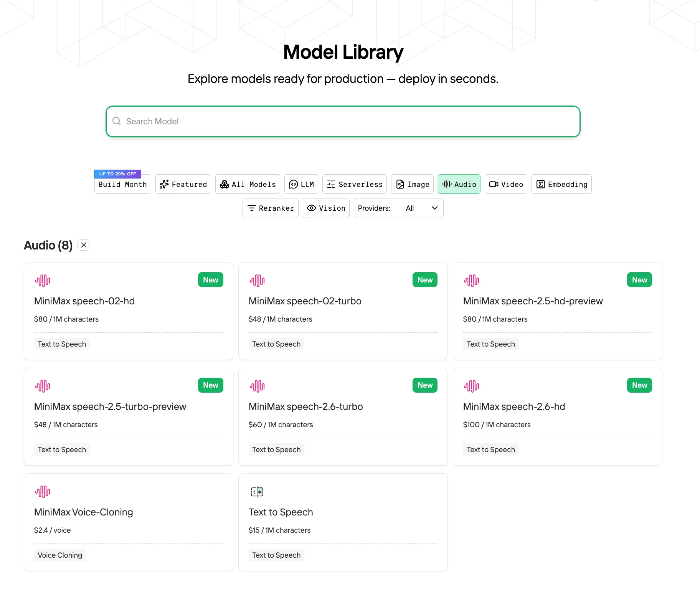Select the Embedding filter tab

pyautogui.click(x=561, y=184)
